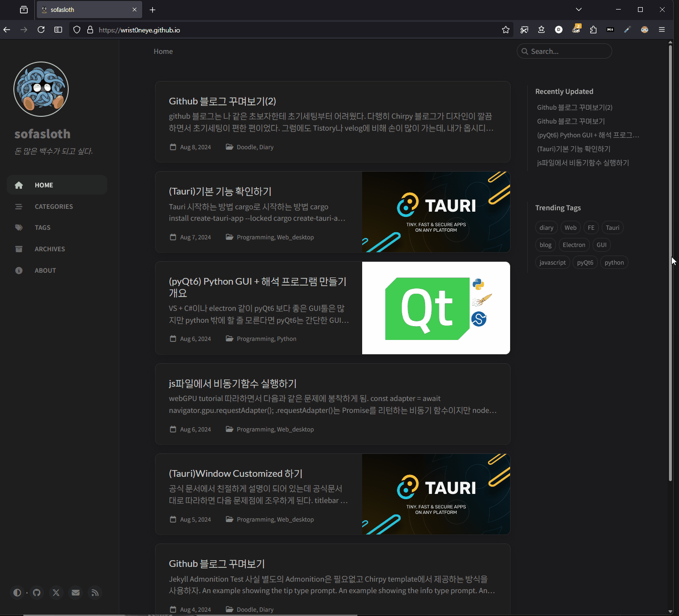The height and width of the screenshot is (616, 679).
Task: Select the blog trending tag
Action: 545,245
